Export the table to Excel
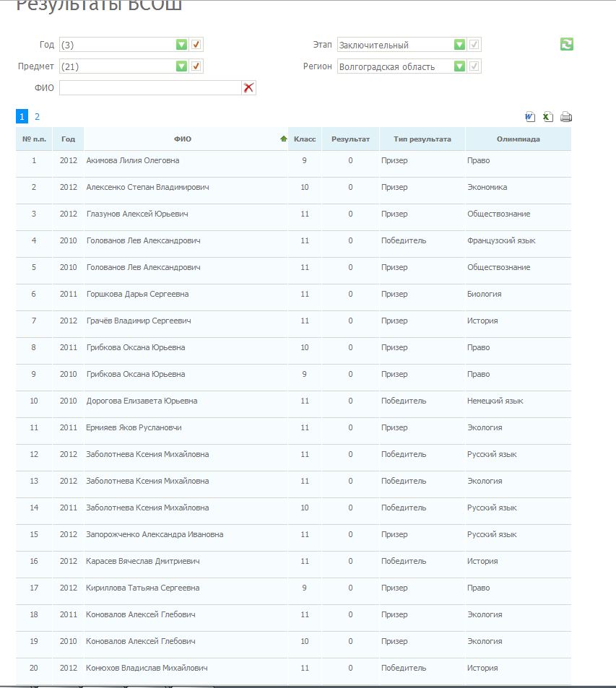This screenshot has width=616, height=688. 547,117
